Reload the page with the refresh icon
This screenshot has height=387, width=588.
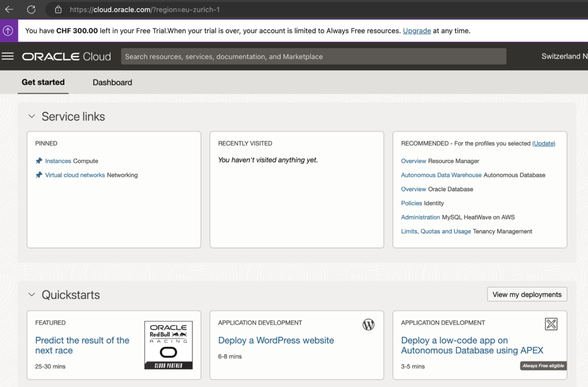click(x=31, y=10)
